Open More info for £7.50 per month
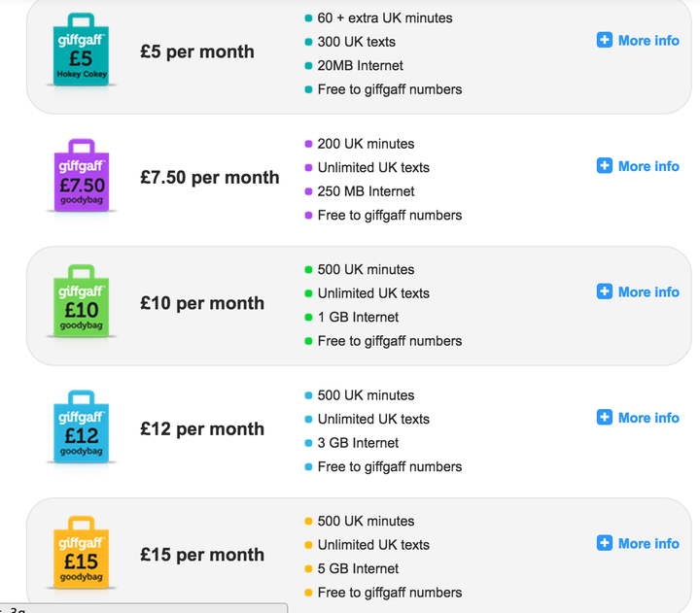Screen dimensions: 700x613 [648, 166]
